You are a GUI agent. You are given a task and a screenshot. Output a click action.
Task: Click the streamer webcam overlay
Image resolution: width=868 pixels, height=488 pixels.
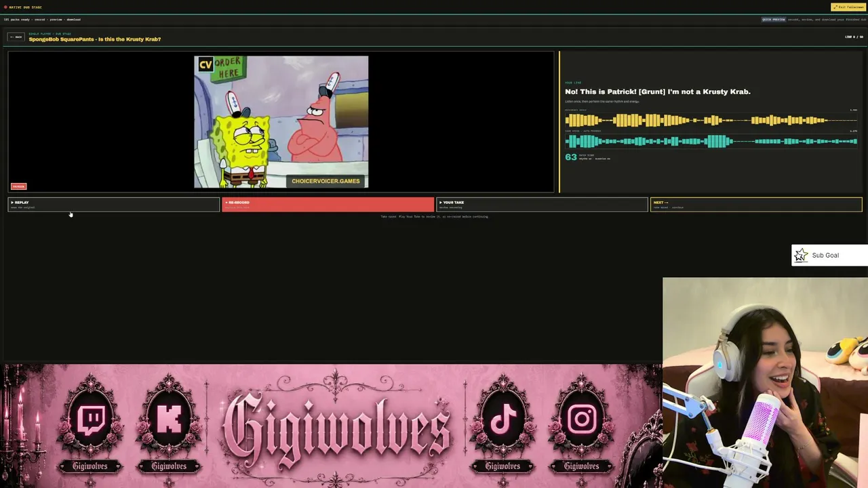tap(765, 382)
